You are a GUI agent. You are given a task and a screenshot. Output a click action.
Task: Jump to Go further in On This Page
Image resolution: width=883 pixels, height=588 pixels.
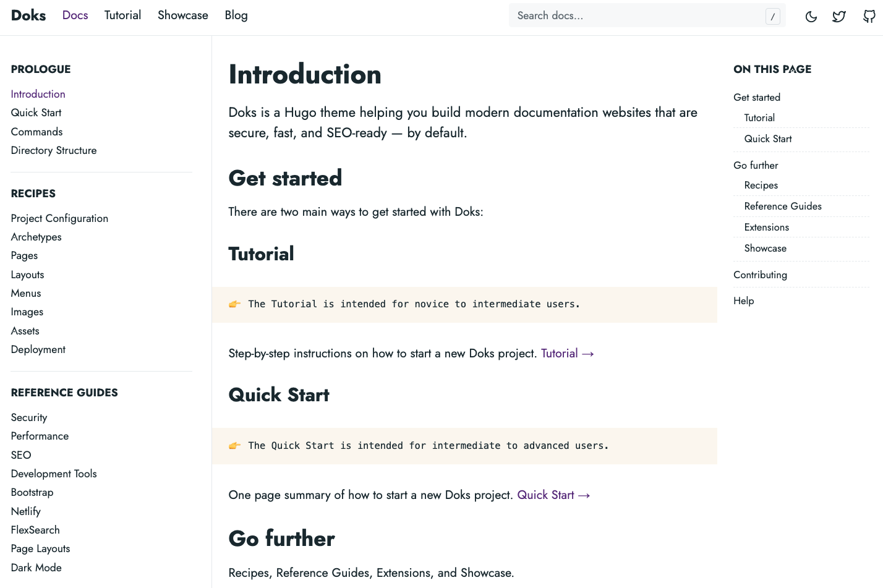pos(756,165)
